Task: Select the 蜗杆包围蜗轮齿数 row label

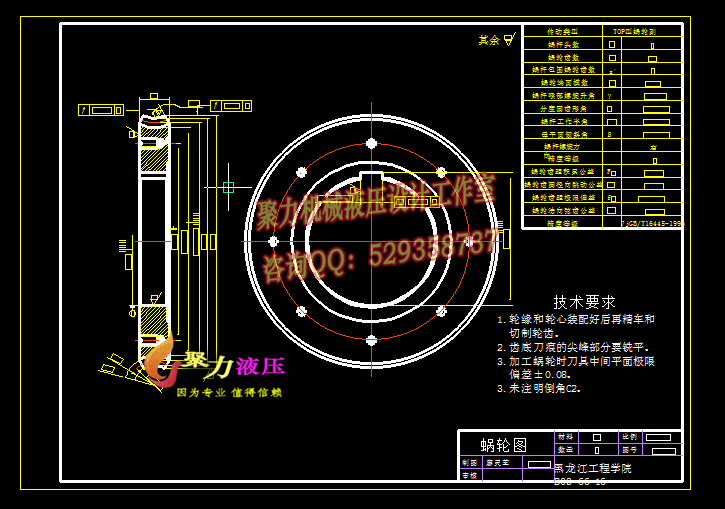Action: pyautogui.click(x=563, y=70)
